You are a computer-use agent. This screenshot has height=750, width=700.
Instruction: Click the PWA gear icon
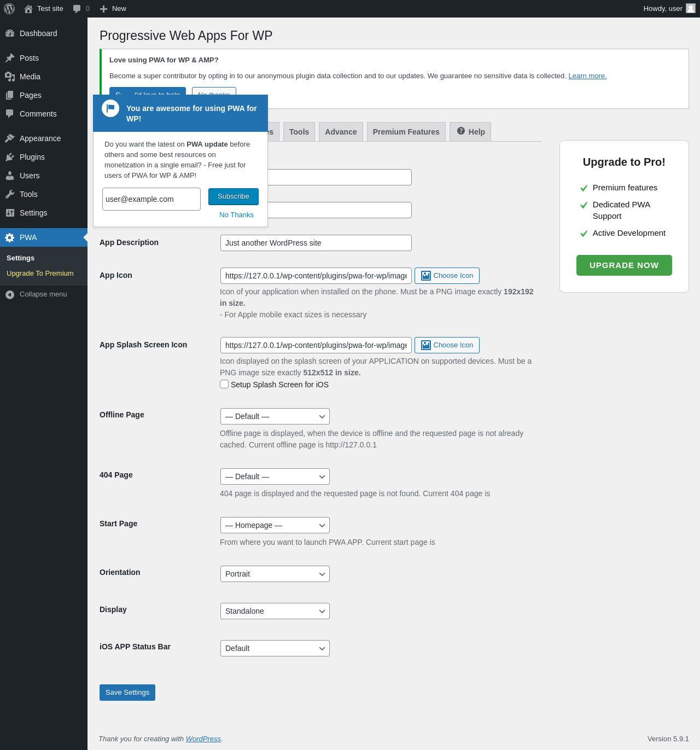tap(10, 237)
